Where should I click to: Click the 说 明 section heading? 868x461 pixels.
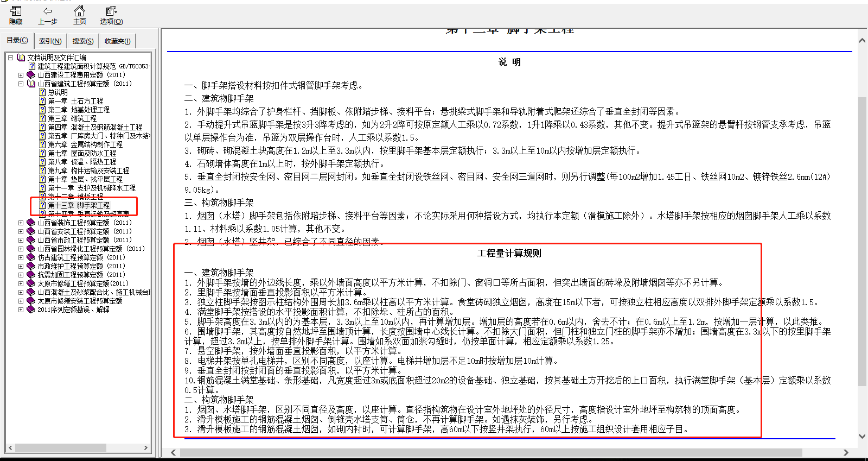[x=509, y=62]
